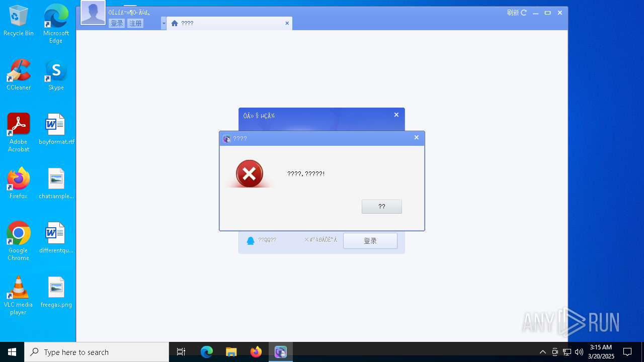The image size is (644, 362).
Task: Click the running app's taskbar icon
Action: pyautogui.click(x=281, y=352)
